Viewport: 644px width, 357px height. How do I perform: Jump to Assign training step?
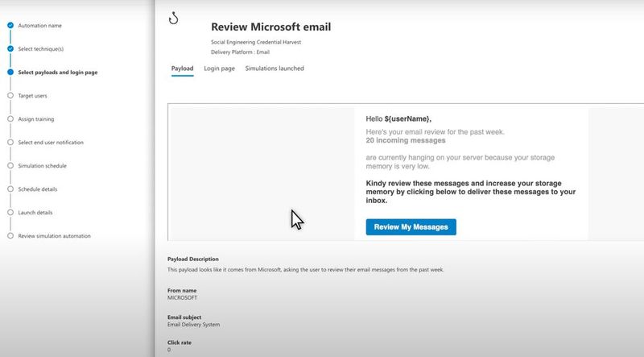click(x=36, y=119)
